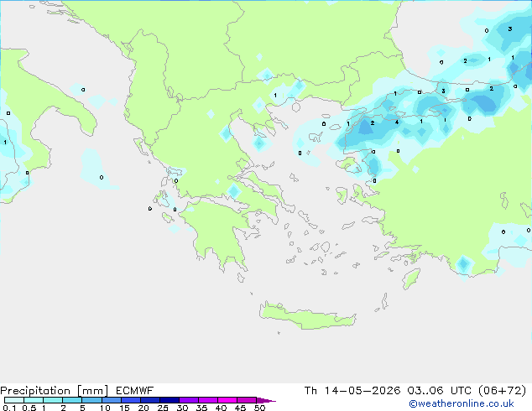The width and height of the screenshot is (532, 411).
Task: Select the ECMWF model label
Action: 135,391
